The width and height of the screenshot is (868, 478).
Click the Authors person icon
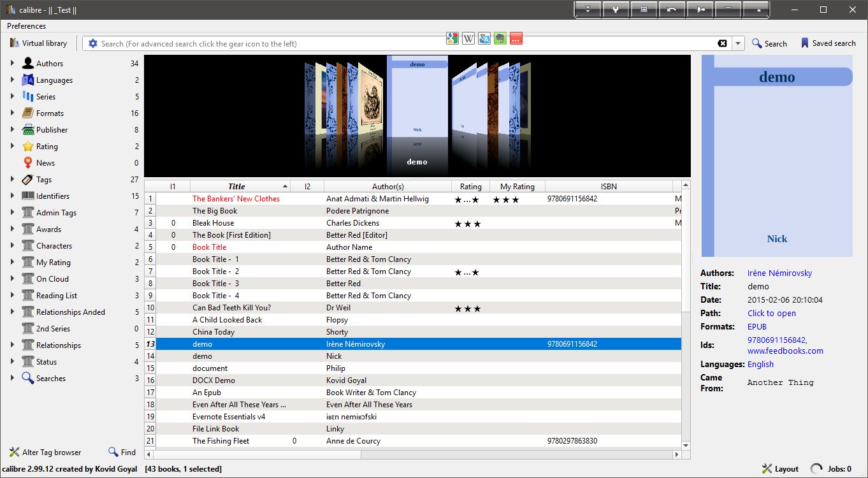point(28,63)
